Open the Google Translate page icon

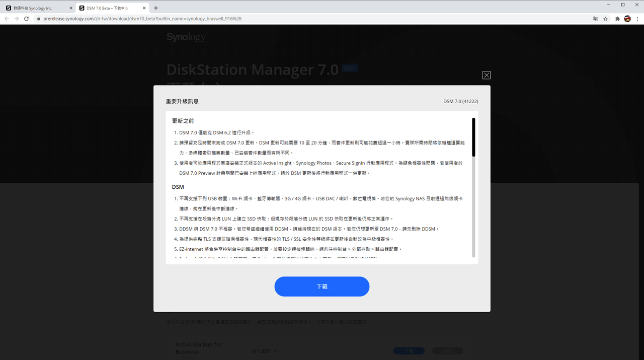click(x=596, y=19)
